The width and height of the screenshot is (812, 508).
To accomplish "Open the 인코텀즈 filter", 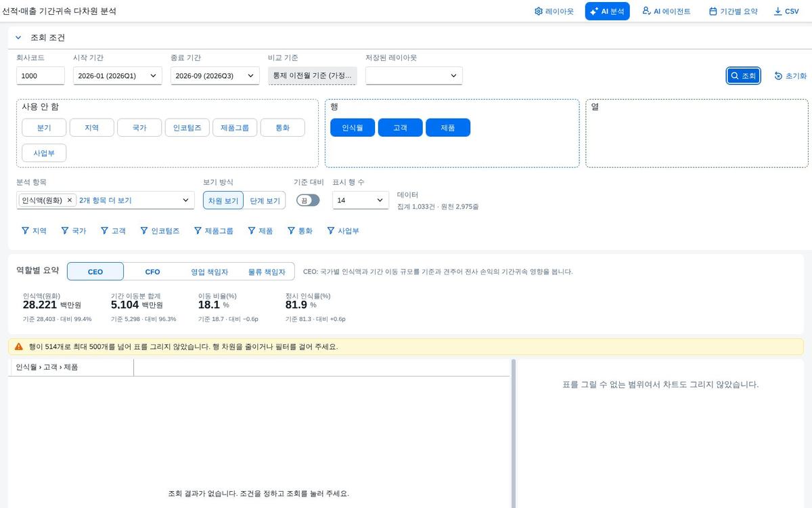I will [x=160, y=231].
